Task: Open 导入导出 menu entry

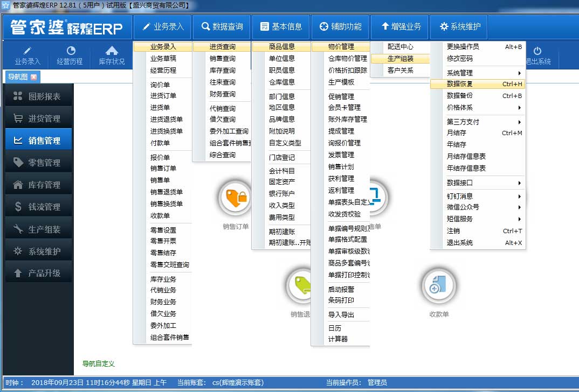Action: [341, 315]
